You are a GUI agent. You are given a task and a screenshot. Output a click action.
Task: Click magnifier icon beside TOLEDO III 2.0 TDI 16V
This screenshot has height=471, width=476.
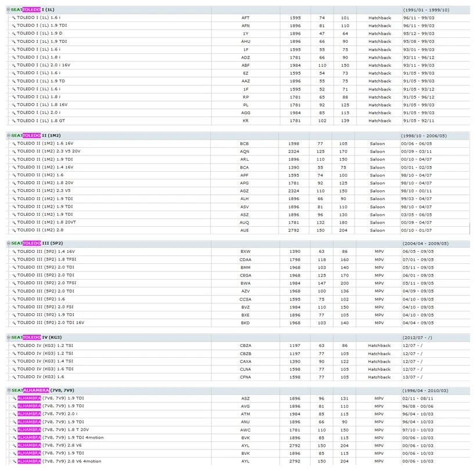click(x=14, y=323)
